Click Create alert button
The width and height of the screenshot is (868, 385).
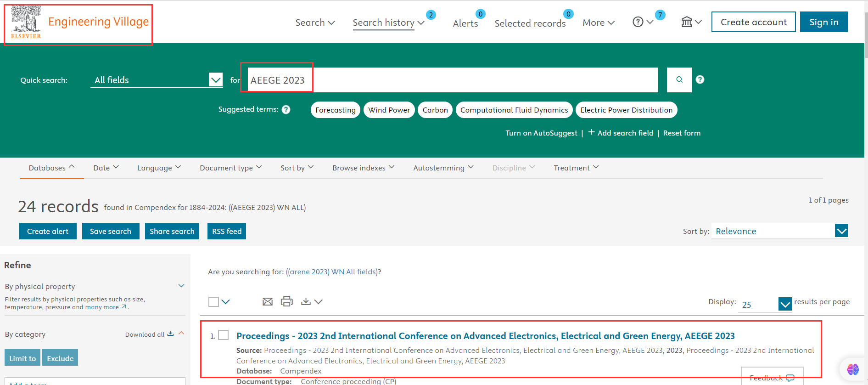click(48, 231)
